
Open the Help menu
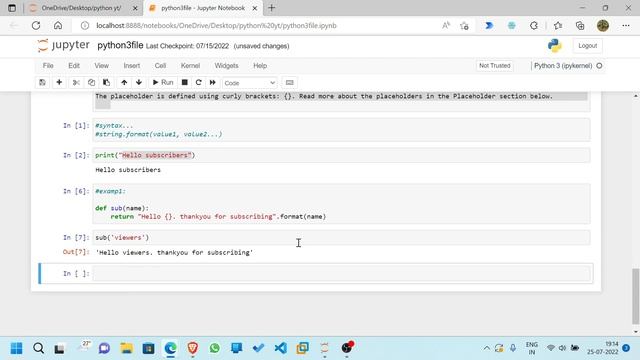click(x=260, y=66)
